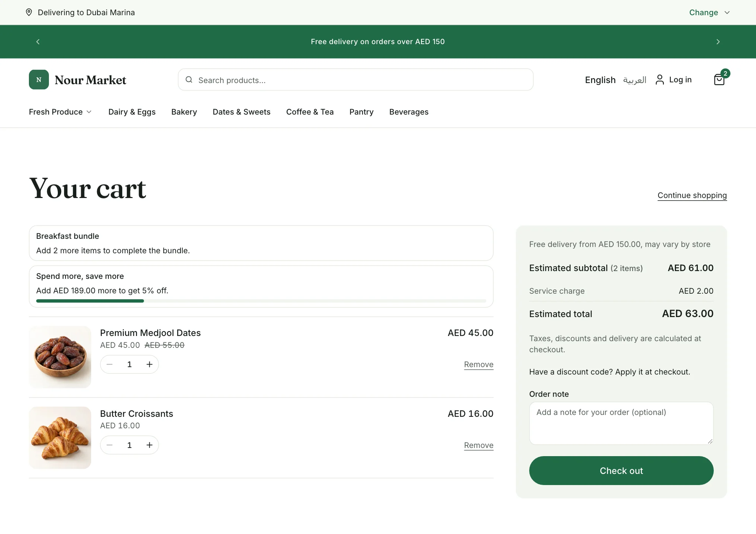This screenshot has width=756, height=534.
Task: Open the shopping cart icon
Action: click(x=719, y=80)
